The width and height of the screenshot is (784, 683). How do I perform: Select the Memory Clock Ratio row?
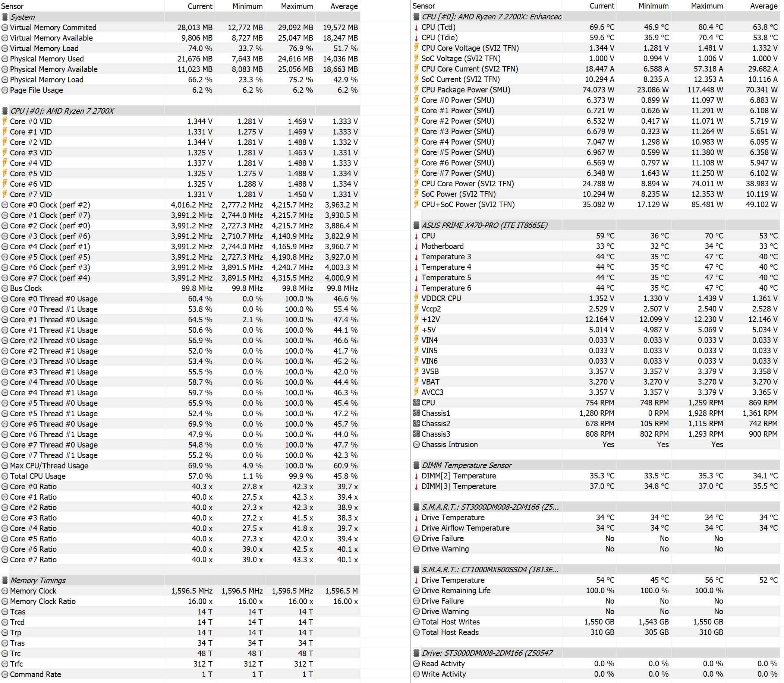43,601
